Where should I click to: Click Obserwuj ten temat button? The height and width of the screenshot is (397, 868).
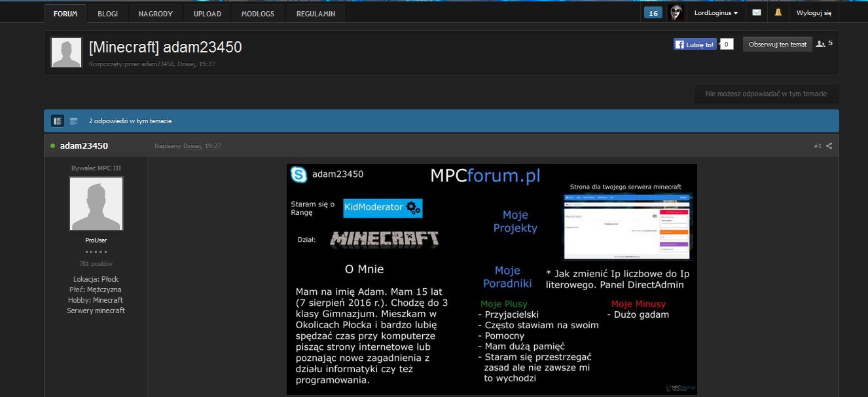coord(778,44)
